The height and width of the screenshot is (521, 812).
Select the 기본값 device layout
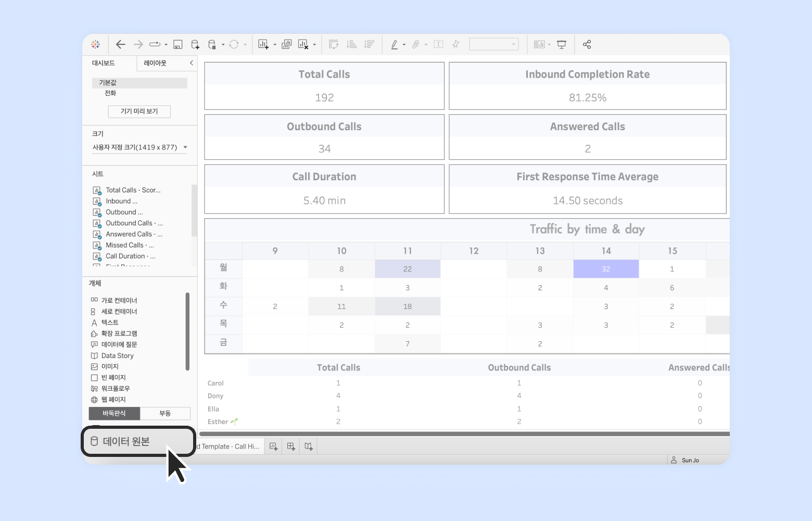pos(139,83)
